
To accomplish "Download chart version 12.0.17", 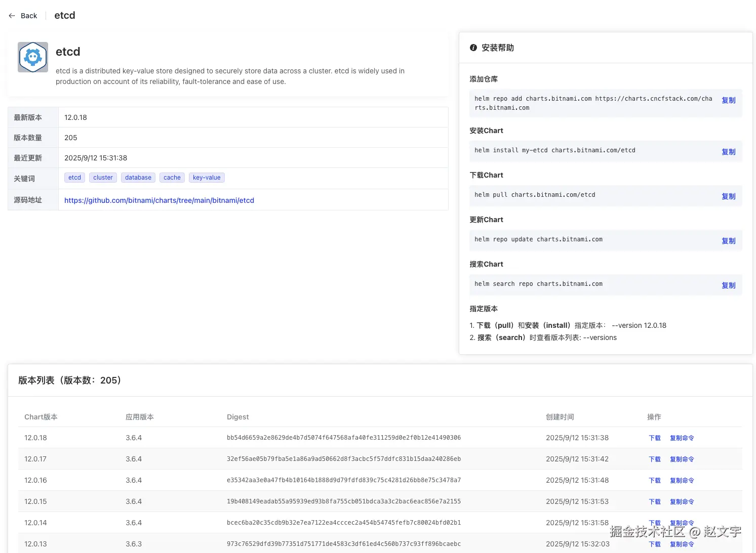I will coord(655,459).
